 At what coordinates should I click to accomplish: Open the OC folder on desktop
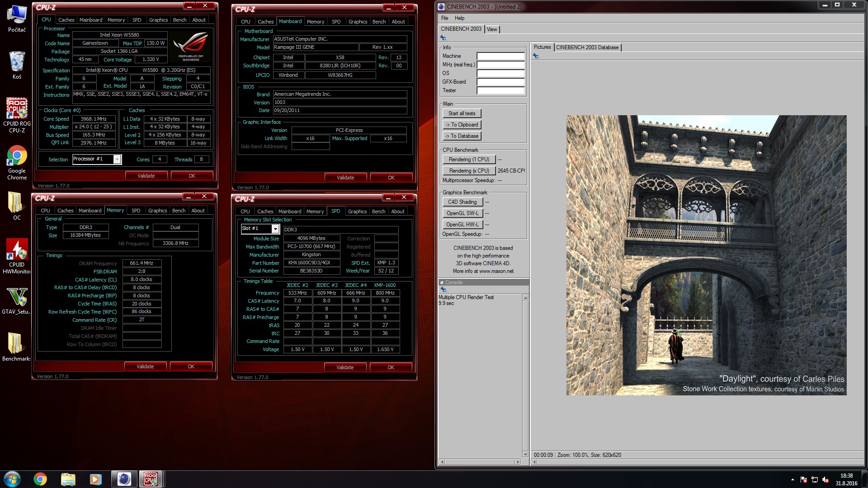point(17,206)
